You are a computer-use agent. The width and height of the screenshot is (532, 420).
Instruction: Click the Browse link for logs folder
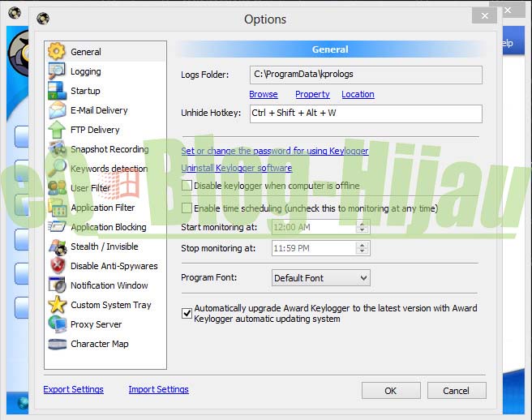pyautogui.click(x=264, y=94)
